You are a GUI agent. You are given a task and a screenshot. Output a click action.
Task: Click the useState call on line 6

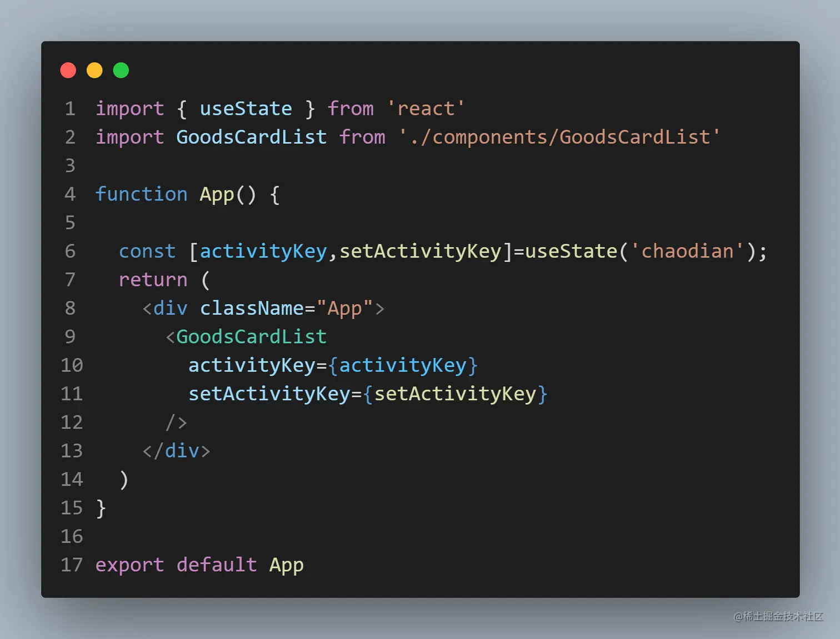point(571,251)
